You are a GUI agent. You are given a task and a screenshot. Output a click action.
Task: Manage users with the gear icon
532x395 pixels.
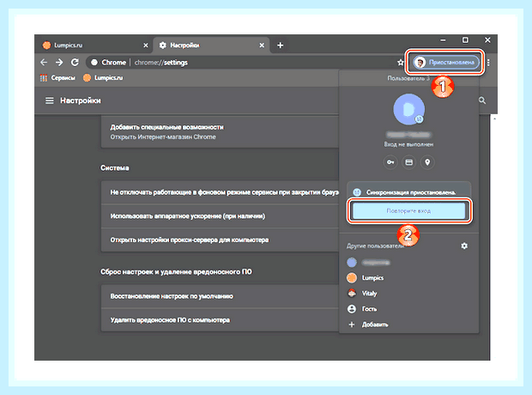pos(464,246)
